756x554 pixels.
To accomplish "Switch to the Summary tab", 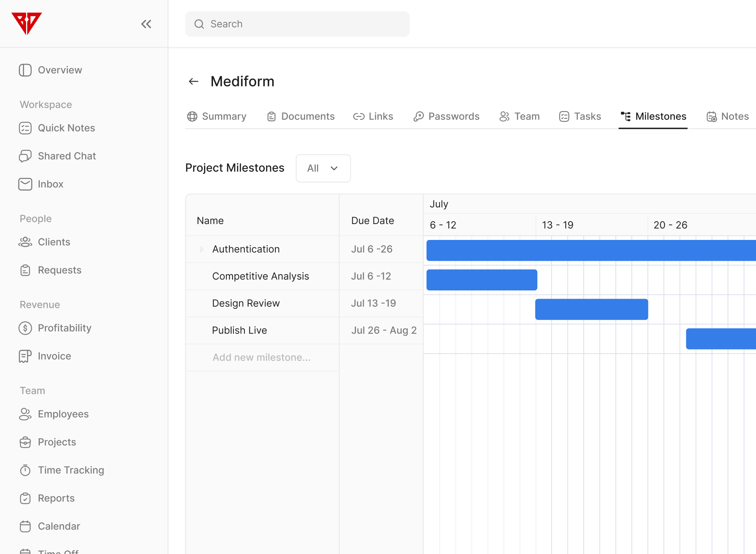I will click(217, 117).
